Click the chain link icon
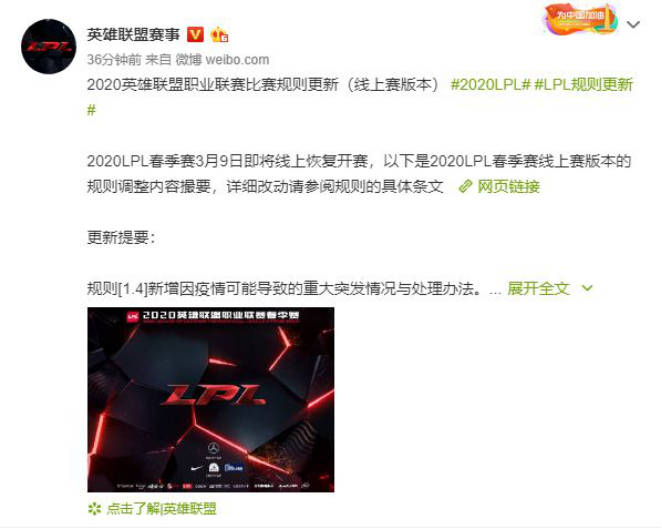This screenshot has height=529, width=662. [465, 186]
